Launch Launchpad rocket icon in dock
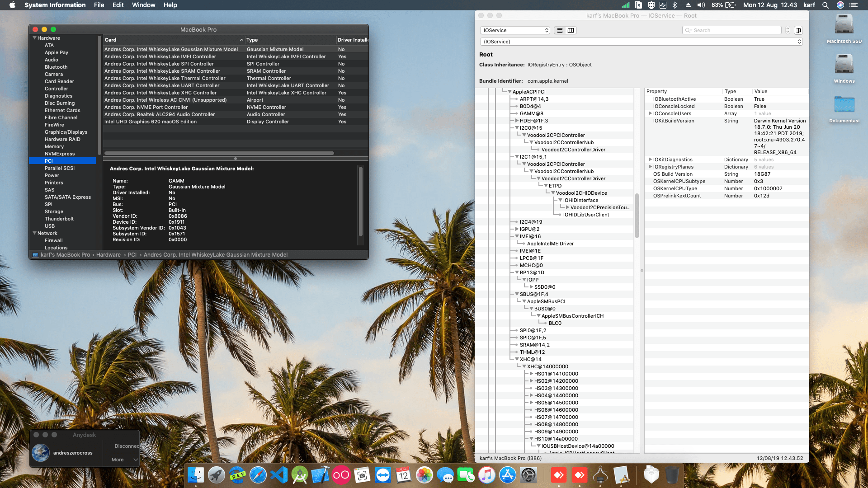Image resolution: width=868 pixels, height=488 pixels. (x=217, y=475)
